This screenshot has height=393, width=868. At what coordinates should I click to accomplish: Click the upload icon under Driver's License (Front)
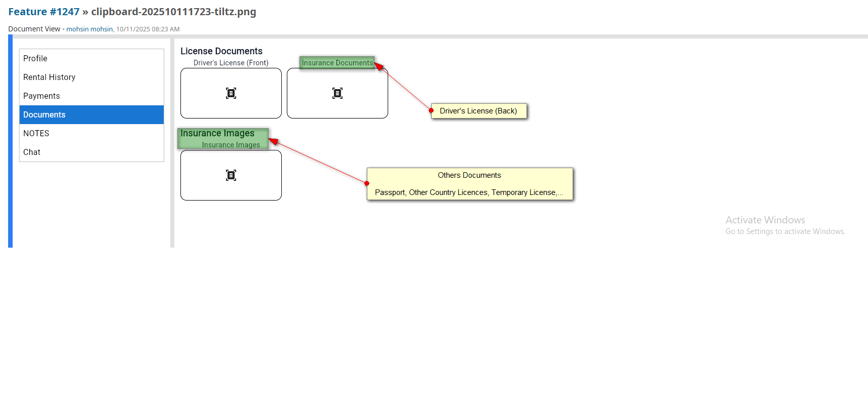click(x=231, y=93)
